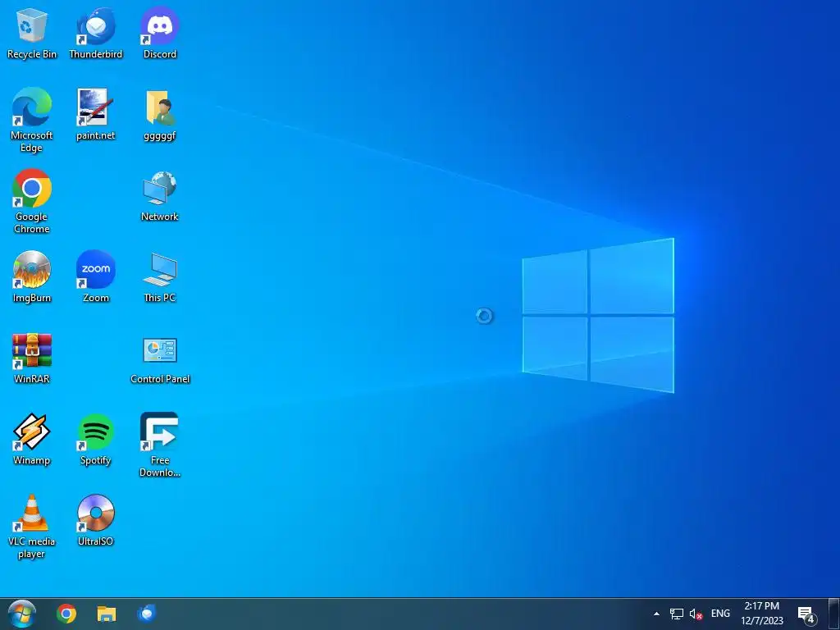
Task: Open the Action Center notifications icon
Action: click(807, 615)
